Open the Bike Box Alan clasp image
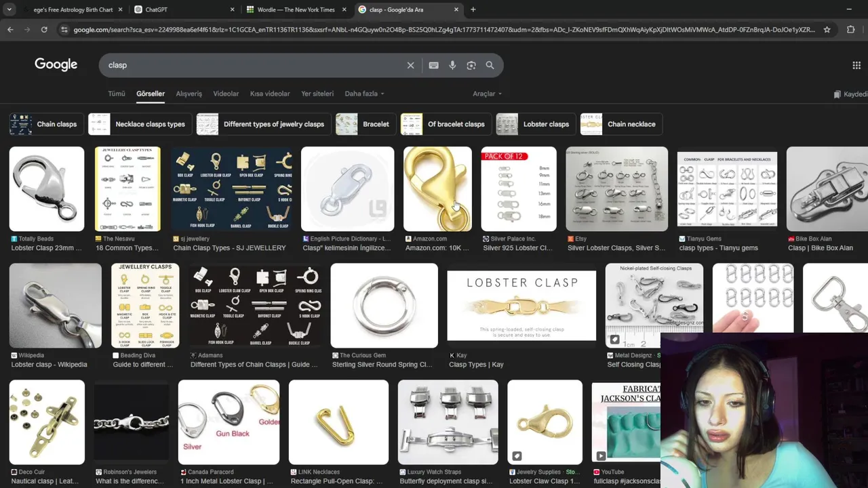This screenshot has height=488, width=868. [827, 189]
